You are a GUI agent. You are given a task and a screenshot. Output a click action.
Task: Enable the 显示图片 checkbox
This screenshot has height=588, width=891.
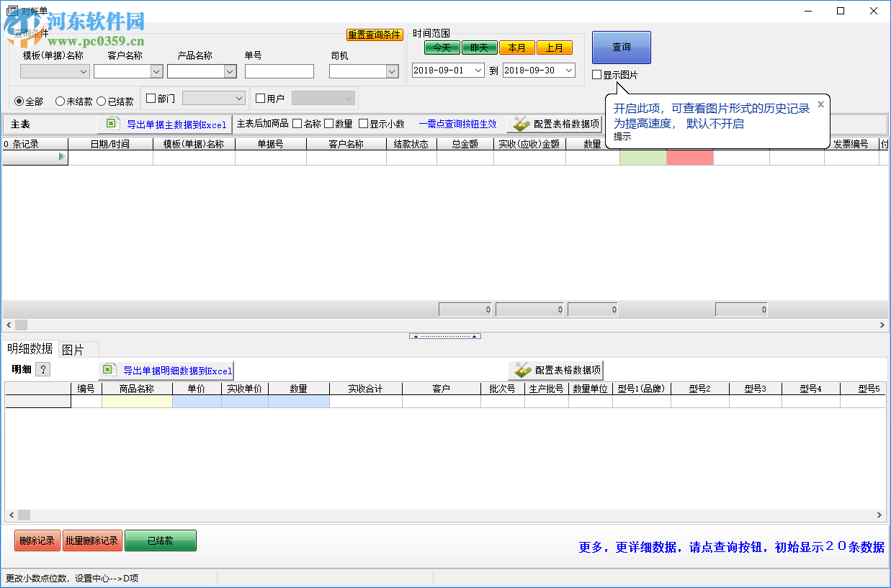pos(596,74)
